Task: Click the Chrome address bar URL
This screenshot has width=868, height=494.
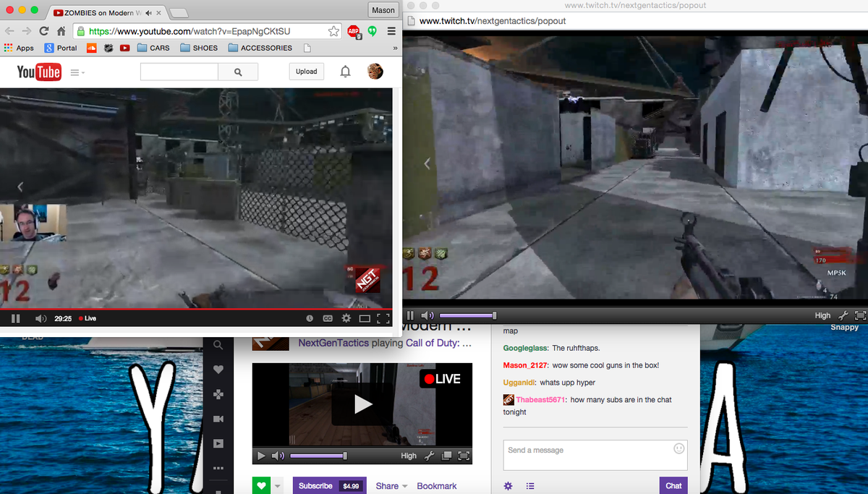Action: tap(190, 31)
